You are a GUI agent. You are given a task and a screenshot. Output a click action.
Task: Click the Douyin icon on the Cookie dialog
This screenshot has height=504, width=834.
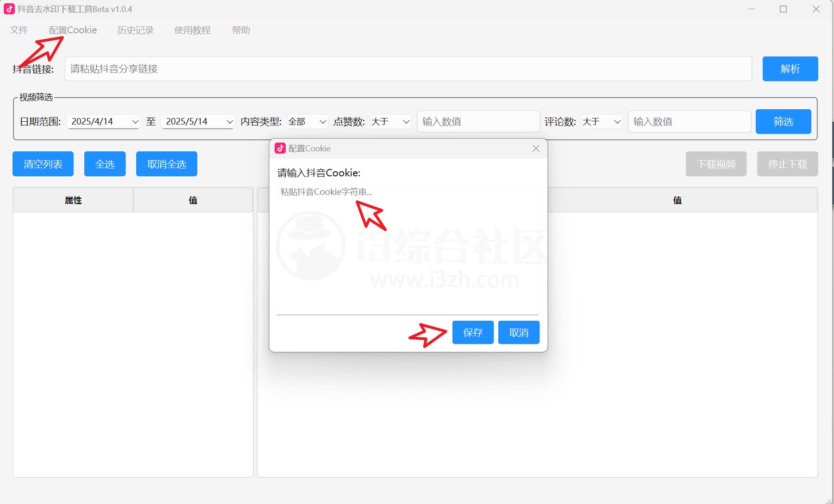[x=280, y=148]
